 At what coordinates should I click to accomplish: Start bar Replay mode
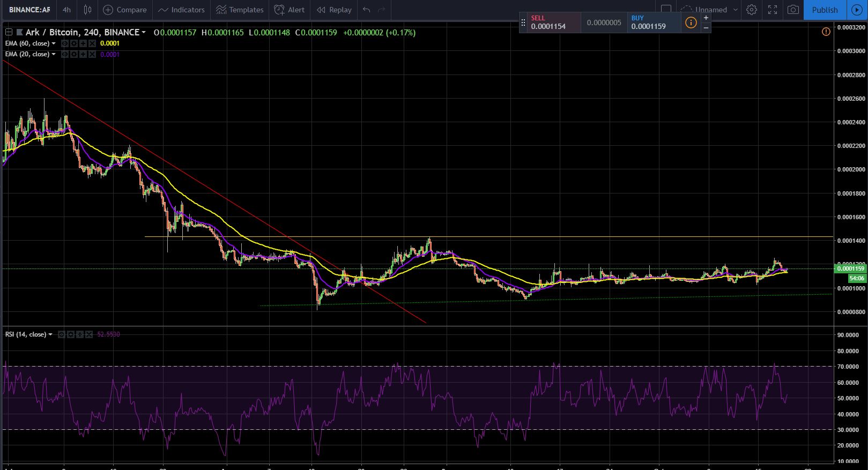[333, 10]
